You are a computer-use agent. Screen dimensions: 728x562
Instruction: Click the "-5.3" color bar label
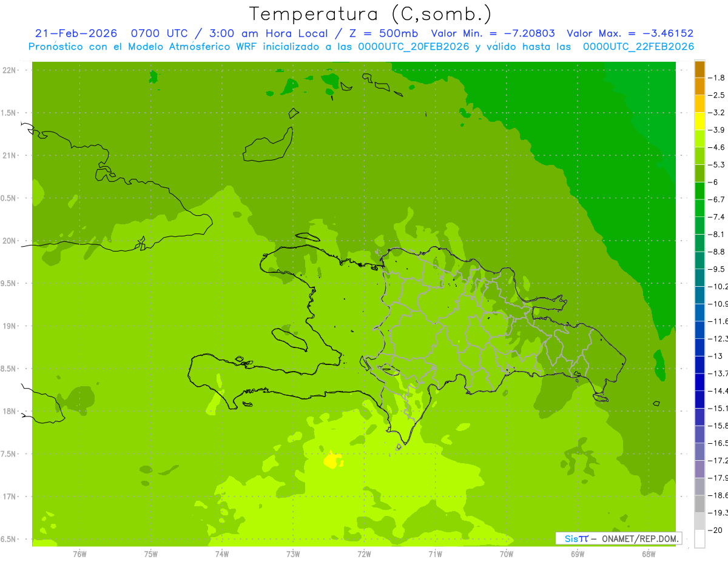coord(717,164)
